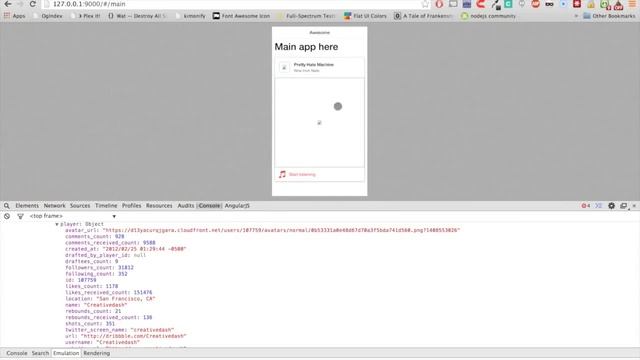Click the created_at timestamp line
640x360 pixels.
click(x=126, y=249)
